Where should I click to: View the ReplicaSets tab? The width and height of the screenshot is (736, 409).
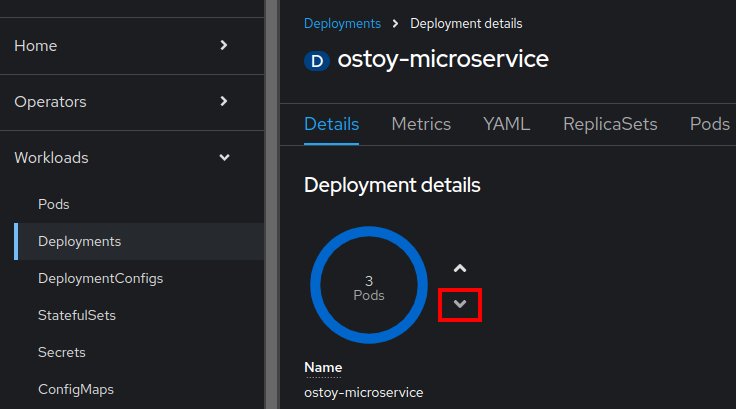point(610,124)
